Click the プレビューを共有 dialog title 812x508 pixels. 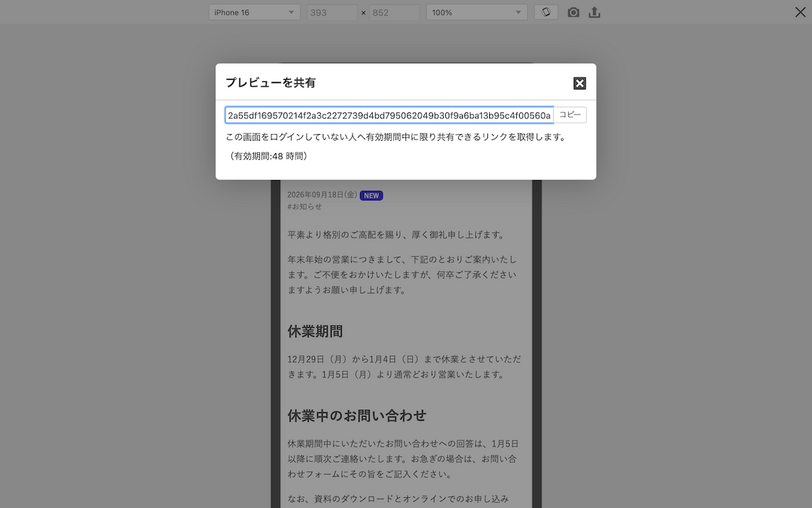(x=271, y=83)
